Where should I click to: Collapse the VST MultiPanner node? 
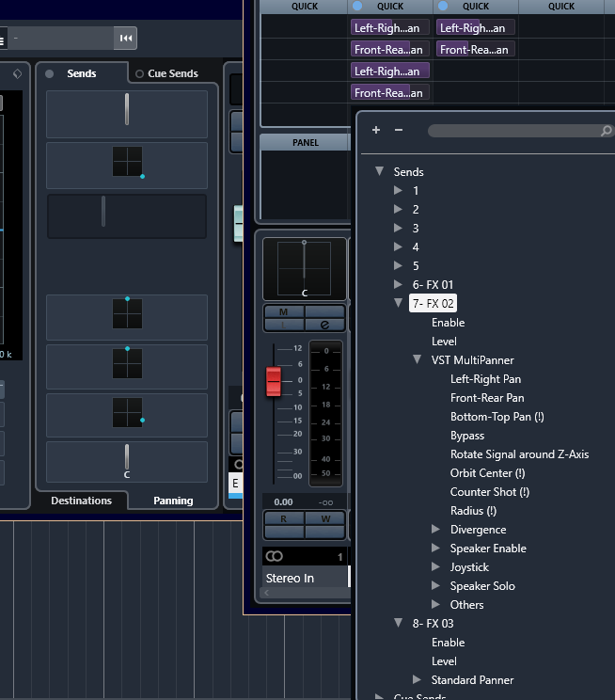tap(417, 358)
